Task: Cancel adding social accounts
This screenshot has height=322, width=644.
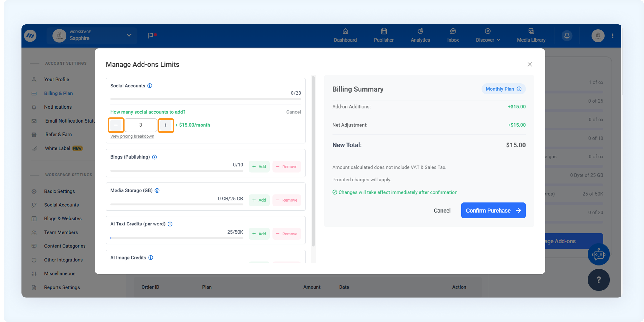Action: click(293, 112)
